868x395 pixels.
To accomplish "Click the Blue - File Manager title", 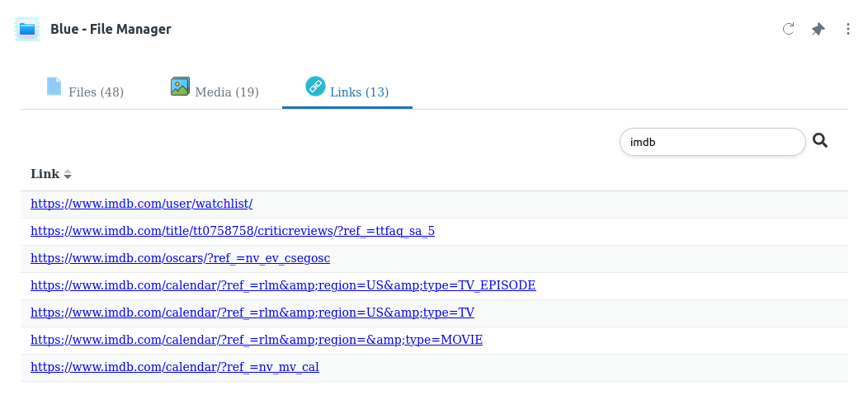I will click(111, 30).
